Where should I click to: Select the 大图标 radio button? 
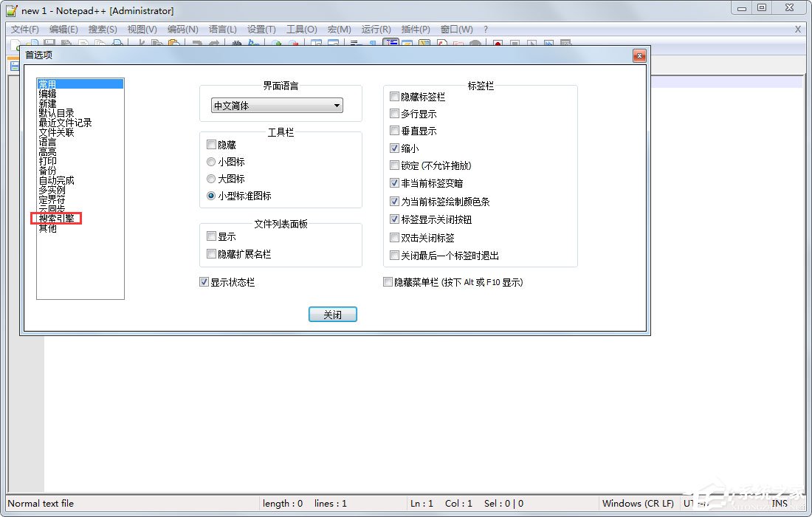(x=211, y=178)
